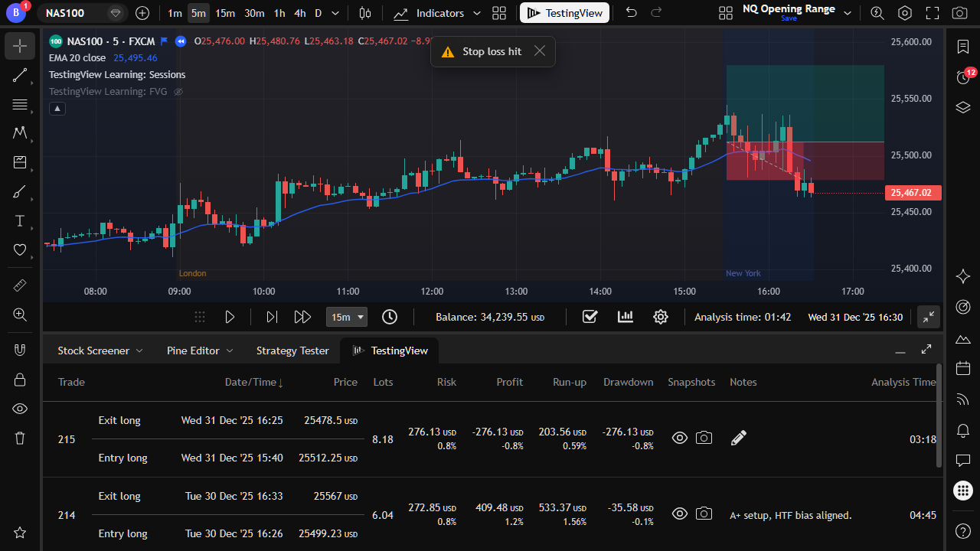
Task: Open the favorites heart icons tool
Action: tap(20, 249)
